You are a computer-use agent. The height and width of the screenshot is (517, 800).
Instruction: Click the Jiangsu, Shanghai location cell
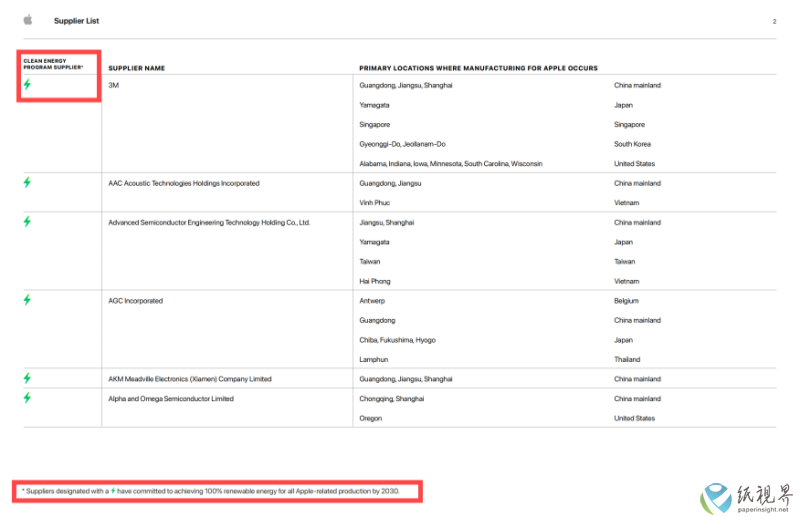point(387,223)
